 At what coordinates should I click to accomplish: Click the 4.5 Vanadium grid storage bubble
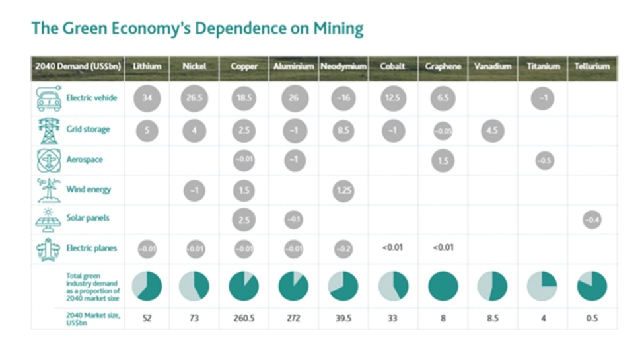pyautogui.click(x=492, y=130)
